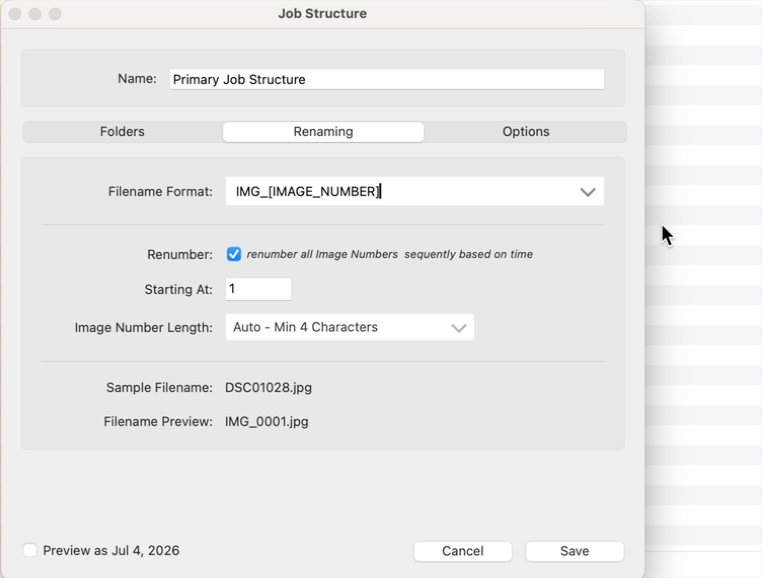Click the filename preview IMG_0001.jpg
Screen dimensions: 762x578
tap(267, 421)
